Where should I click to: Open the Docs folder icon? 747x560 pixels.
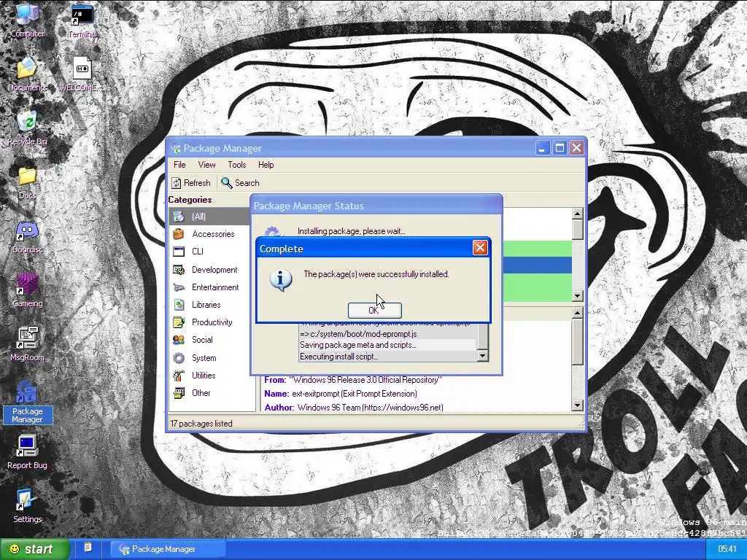(27, 182)
